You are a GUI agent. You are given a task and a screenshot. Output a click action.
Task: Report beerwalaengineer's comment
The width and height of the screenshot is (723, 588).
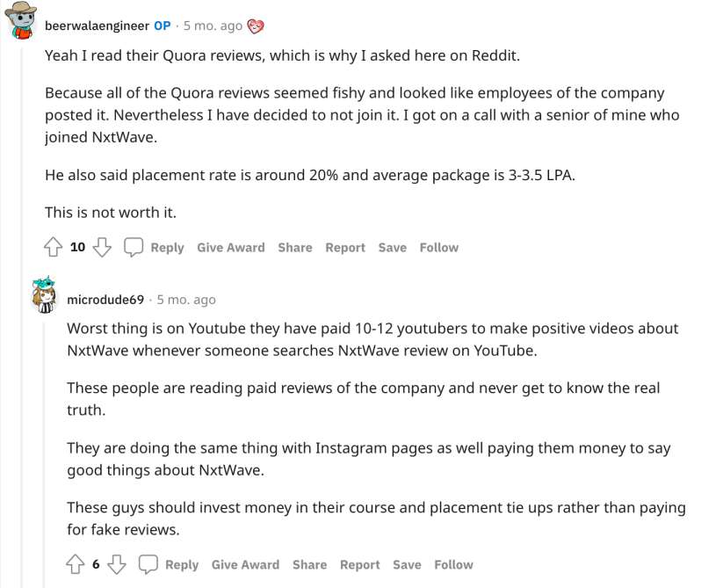click(x=344, y=248)
